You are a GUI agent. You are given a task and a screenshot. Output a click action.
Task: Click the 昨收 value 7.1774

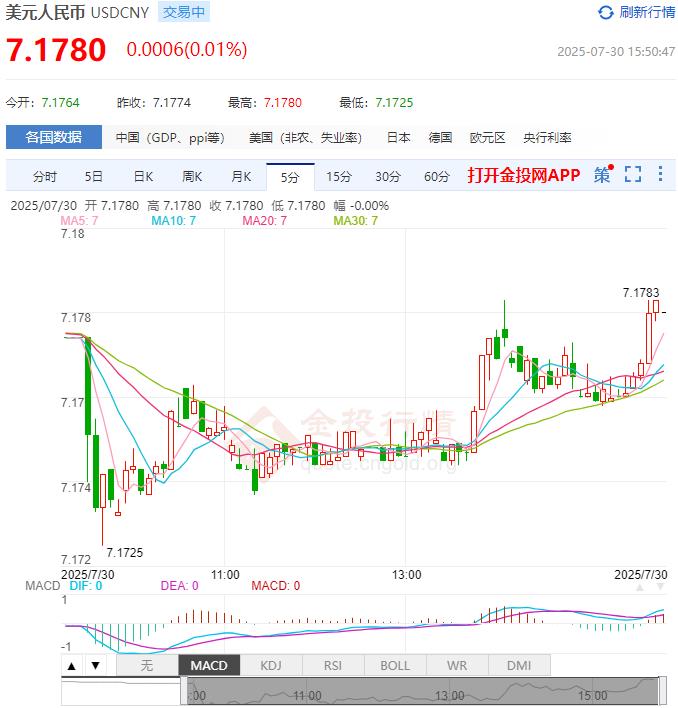pyautogui.click(x=172, y=103)
